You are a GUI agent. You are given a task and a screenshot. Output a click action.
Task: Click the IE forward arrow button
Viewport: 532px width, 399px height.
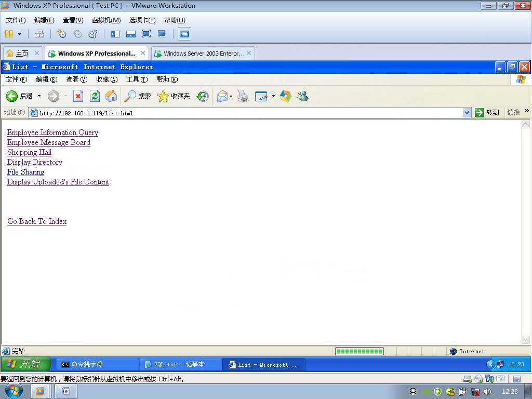[x=54, y=96]
